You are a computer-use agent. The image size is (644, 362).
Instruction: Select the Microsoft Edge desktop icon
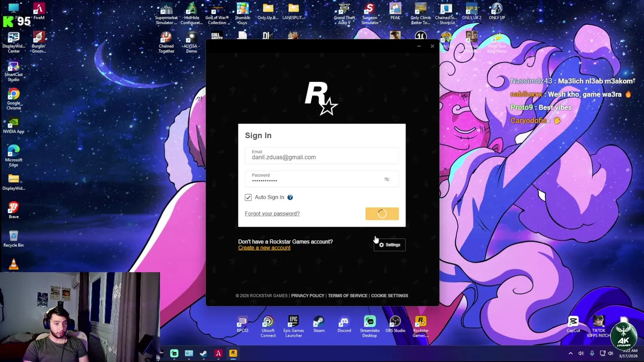point(14,156)
